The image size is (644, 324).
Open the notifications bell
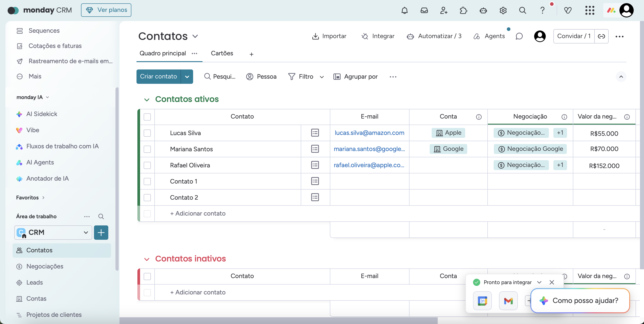click(x=405, y=10)
